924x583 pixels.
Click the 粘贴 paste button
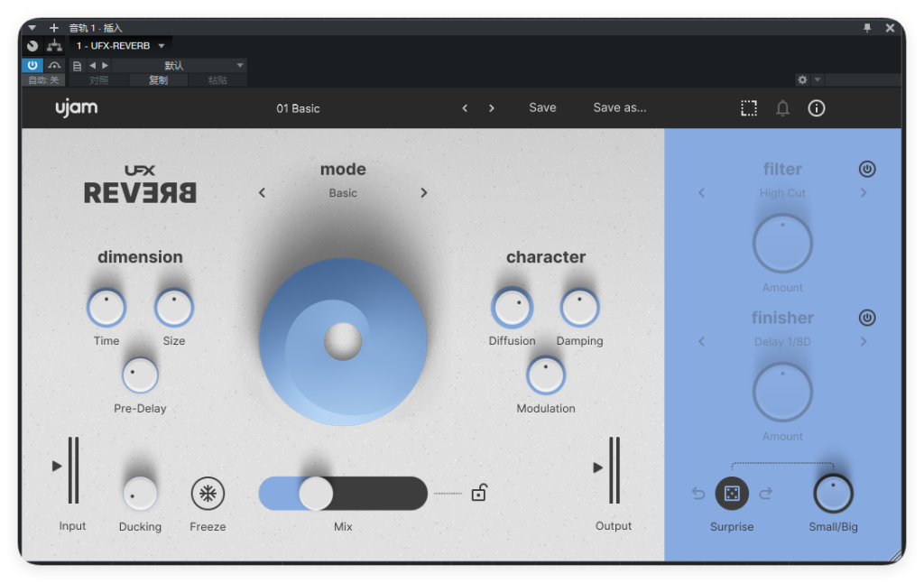(x=217, y=80)
